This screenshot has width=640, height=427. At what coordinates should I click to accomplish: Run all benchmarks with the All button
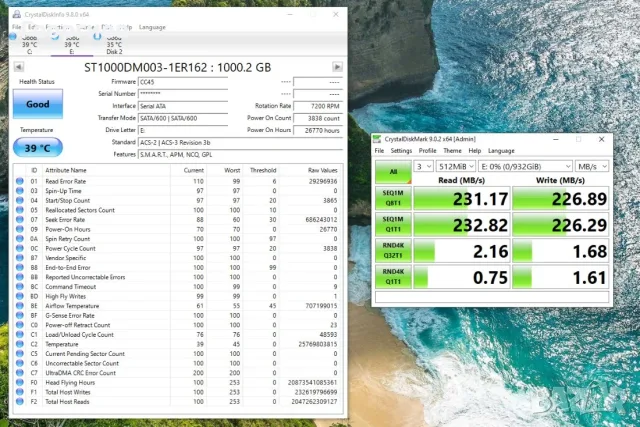(x=393, y=172)
